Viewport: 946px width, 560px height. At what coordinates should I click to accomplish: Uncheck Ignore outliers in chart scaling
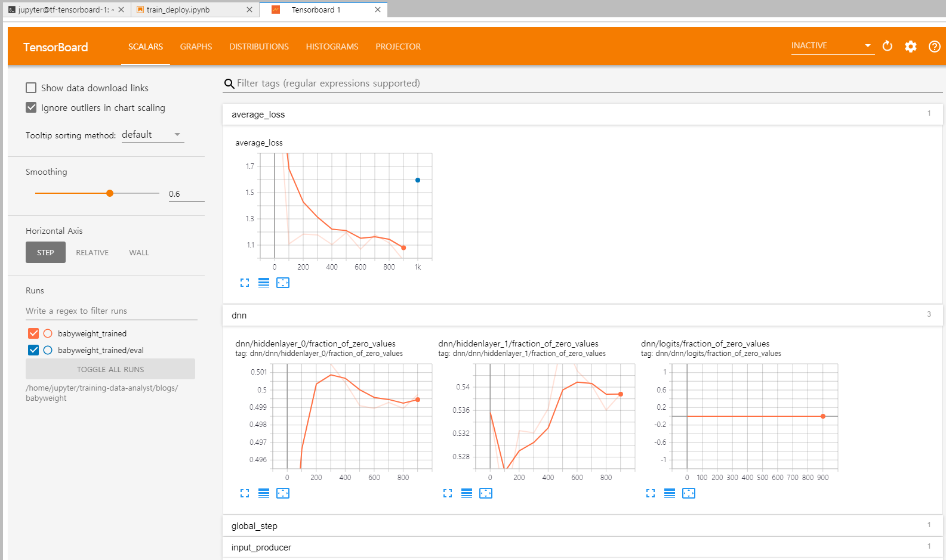click(x=31, y=107)
